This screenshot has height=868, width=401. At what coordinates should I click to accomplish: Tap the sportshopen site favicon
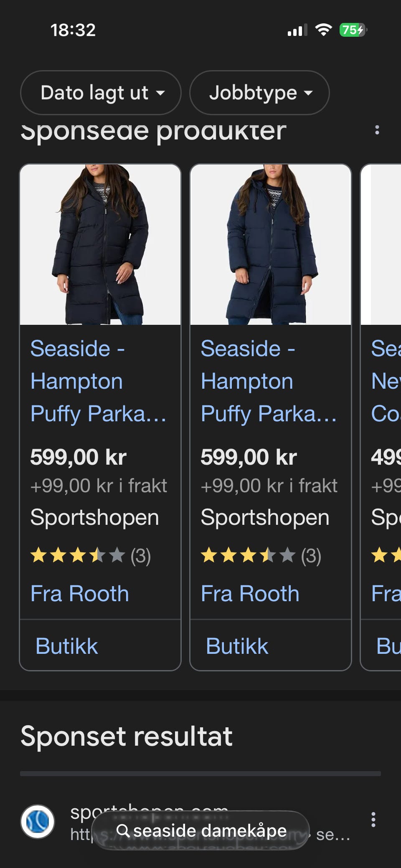38,821
